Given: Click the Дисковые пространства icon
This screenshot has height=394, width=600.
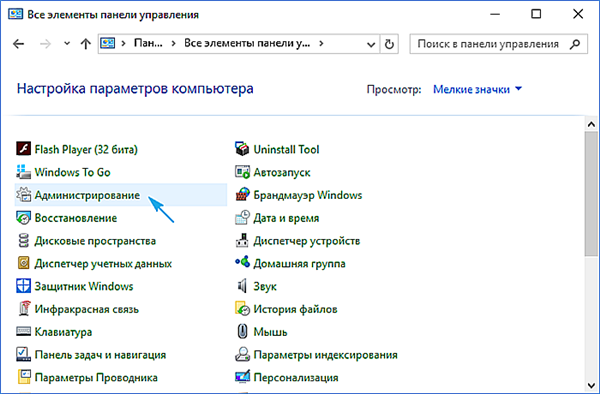Looking at the screenshot, I should click(x=23, y=241).
